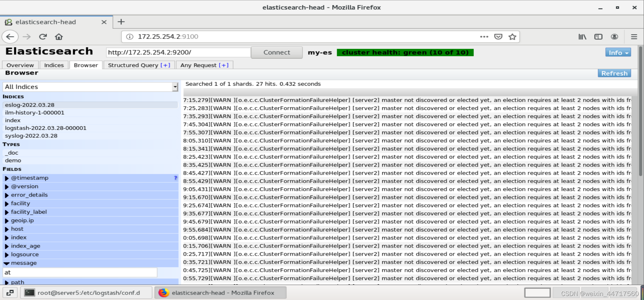Open the log row starting 8:05,310
The image size is (644, 300).
point(407,140)
